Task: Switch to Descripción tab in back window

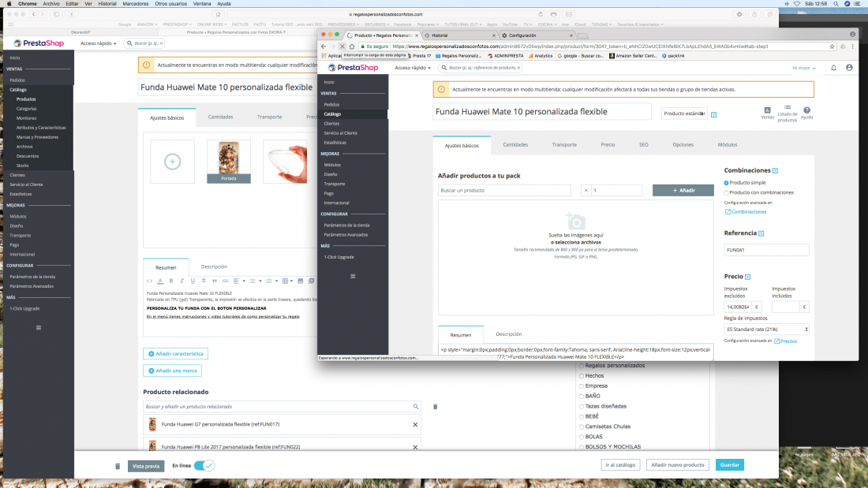Action: (214, 266)
